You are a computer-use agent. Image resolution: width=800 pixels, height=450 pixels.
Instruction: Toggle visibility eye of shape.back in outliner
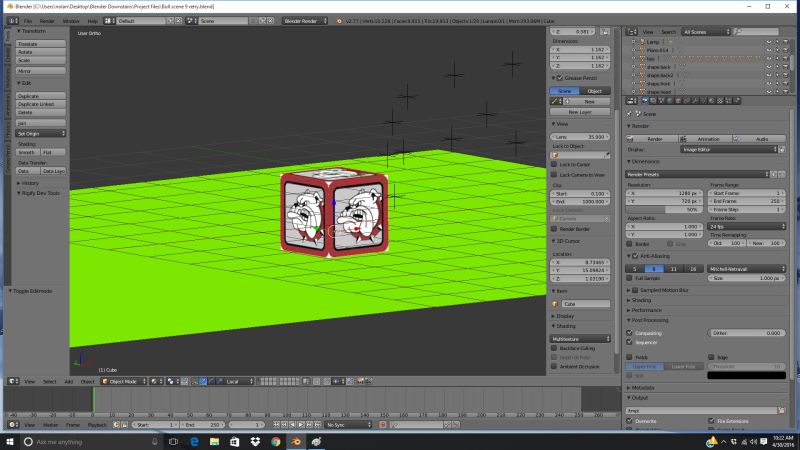coord(769,67)
